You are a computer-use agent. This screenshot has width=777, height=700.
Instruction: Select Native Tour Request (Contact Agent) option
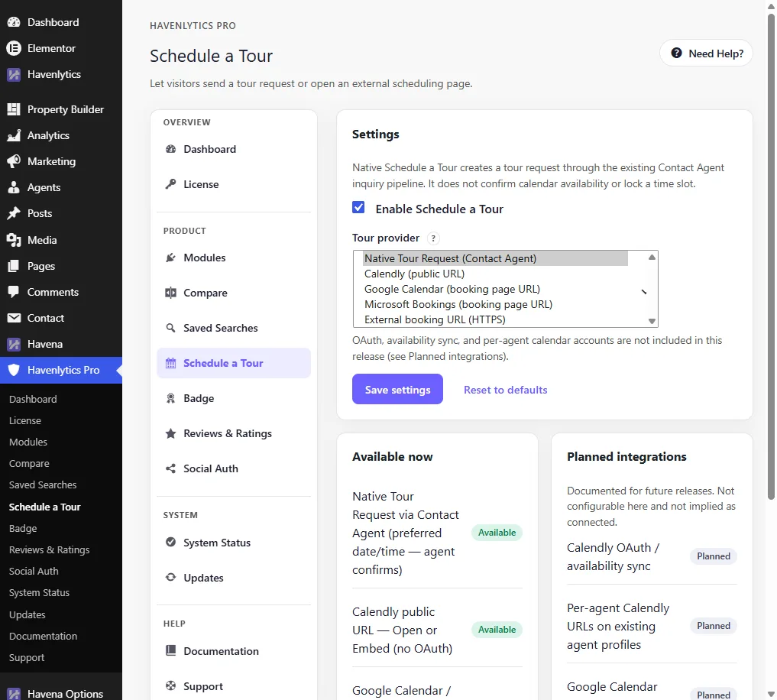click(496, 258)
